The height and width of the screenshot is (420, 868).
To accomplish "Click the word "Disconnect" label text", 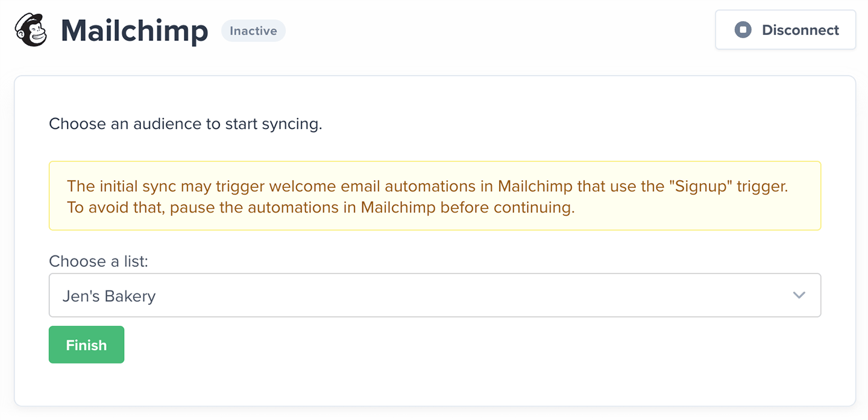I will (800, 30).
